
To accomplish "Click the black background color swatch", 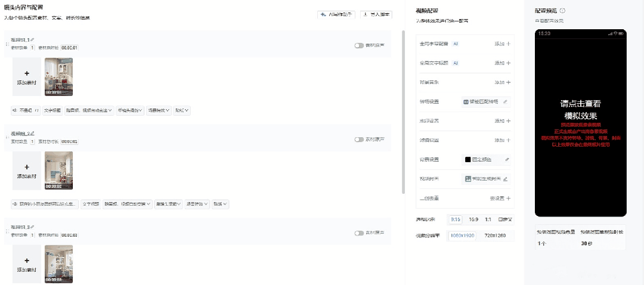I will [467, 160].
